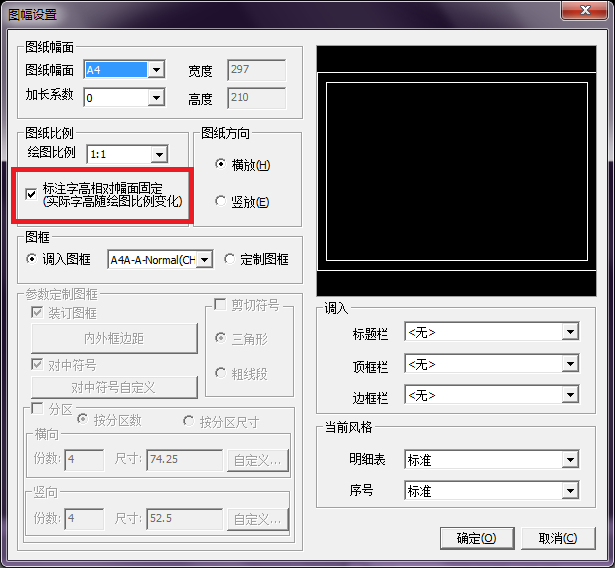The height and width of the screenshot is (568, 615).
Task: Click 竖向 自定义 button
Action: click(258, 519)
